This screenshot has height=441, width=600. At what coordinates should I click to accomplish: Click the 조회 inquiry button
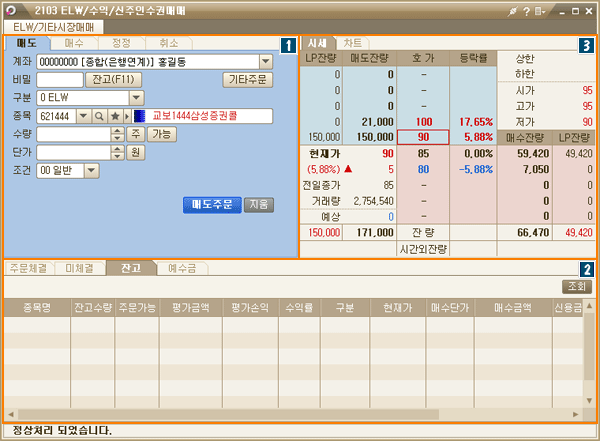[x=577, y=286]
